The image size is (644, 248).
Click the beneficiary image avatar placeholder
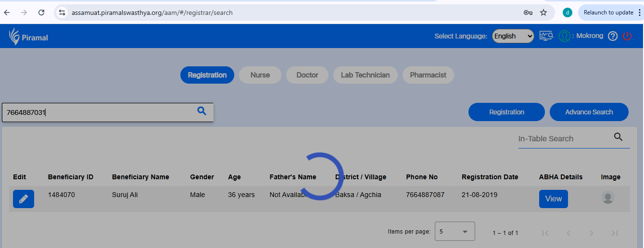(x=608, y=198)
